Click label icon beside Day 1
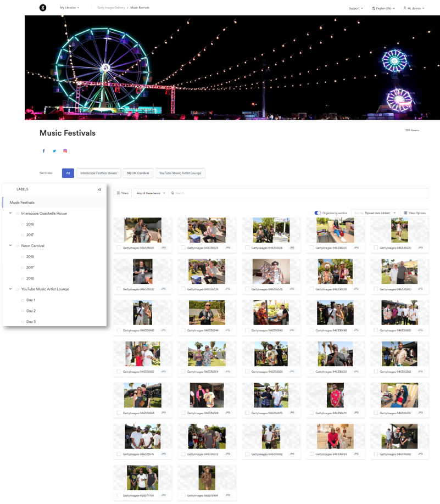This screenshot has width=440, height=504. pos(23,300)
